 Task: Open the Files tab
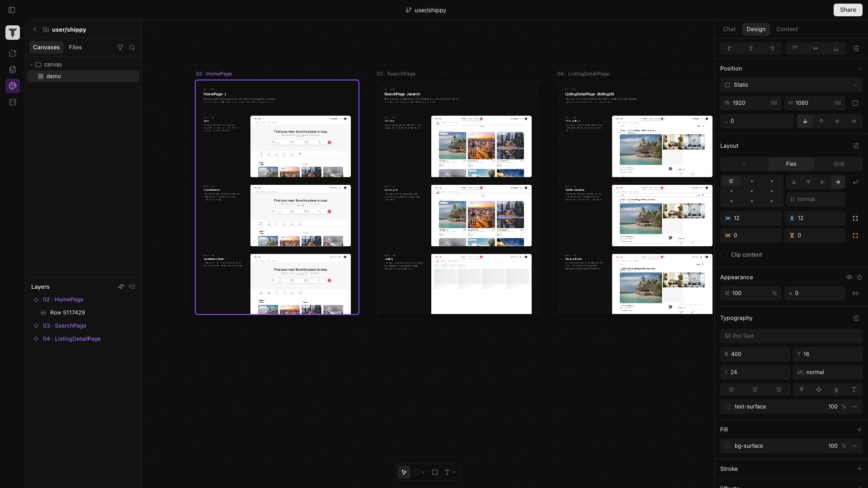75,47
